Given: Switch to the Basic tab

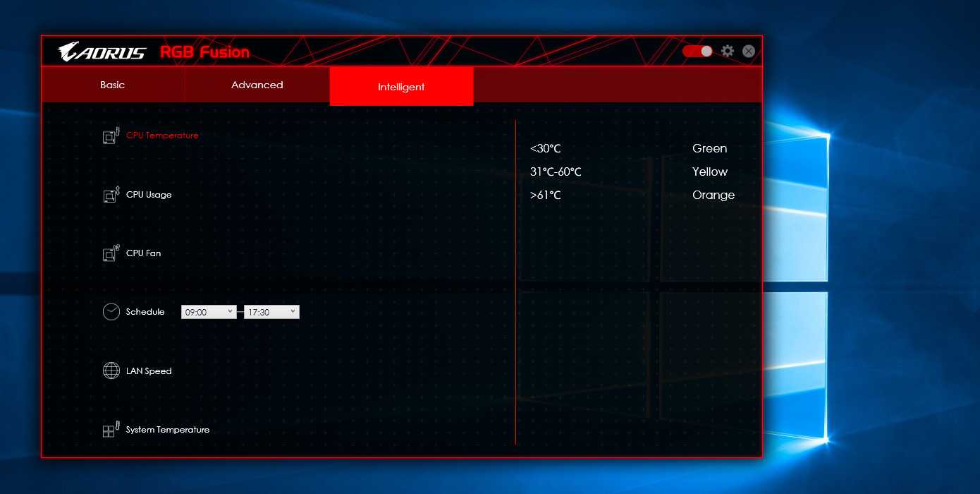Looking at the screenshot, I should click(x=113, y=85).
